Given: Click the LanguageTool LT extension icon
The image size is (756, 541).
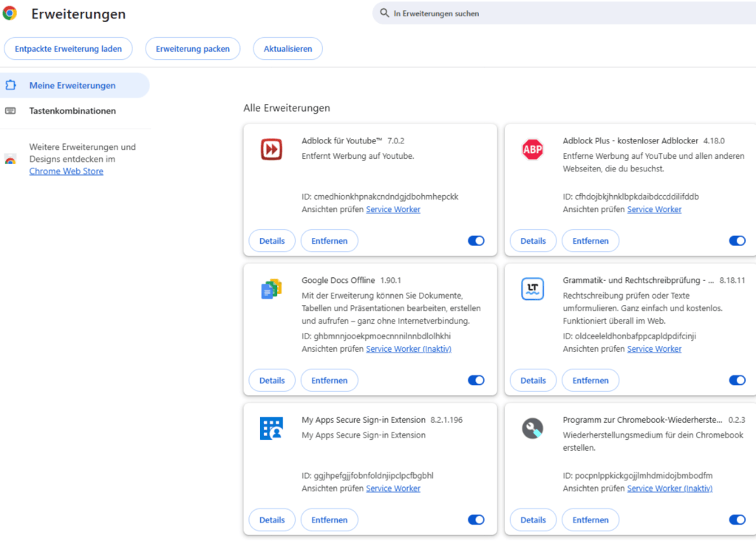Looking at the screenshot, I should point(532,289).
